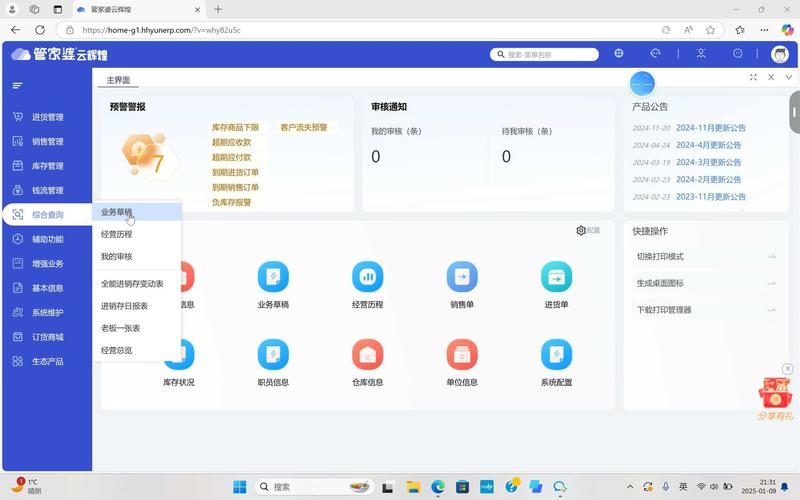Switch to the 主界面 tab

[x=118, y=80]
